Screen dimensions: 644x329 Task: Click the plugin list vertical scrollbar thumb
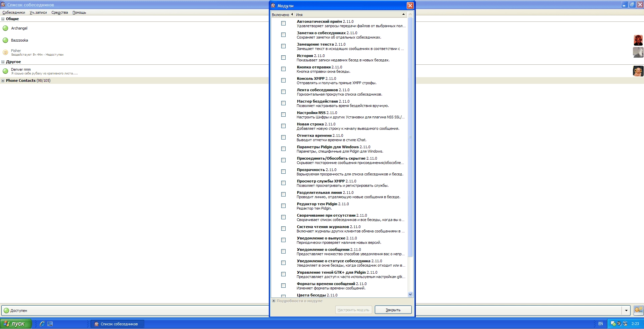pos(410,137)
